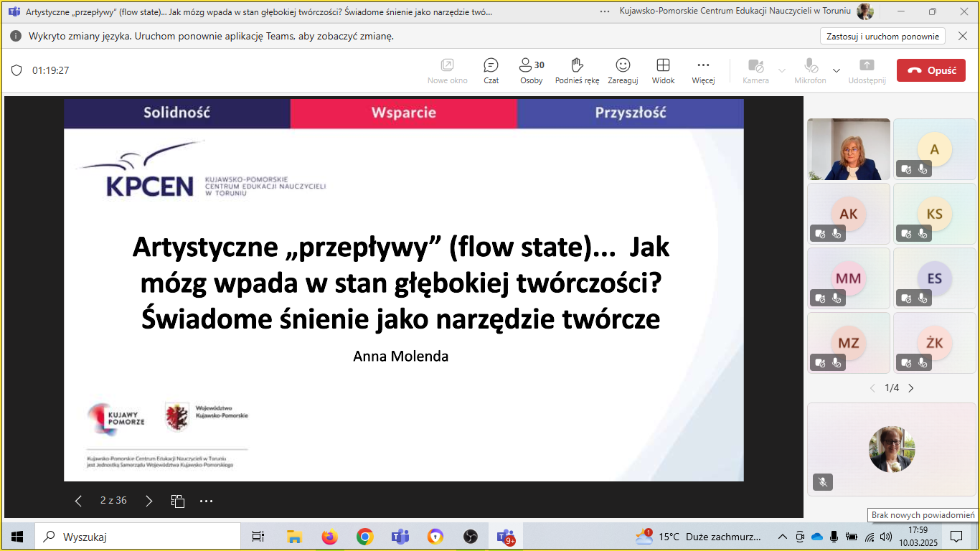Viewport: 980px width, 551px height.
Task: Select participant KS tile
Action: 935,214
